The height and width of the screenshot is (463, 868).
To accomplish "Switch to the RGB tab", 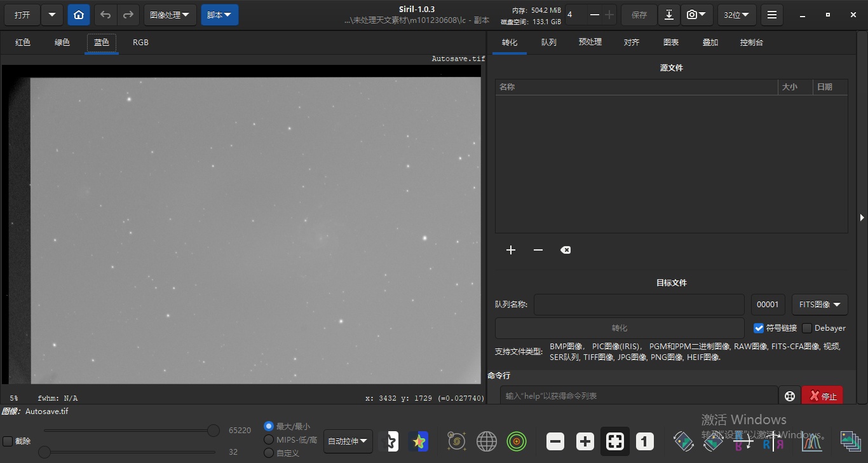I will [140, 43].
